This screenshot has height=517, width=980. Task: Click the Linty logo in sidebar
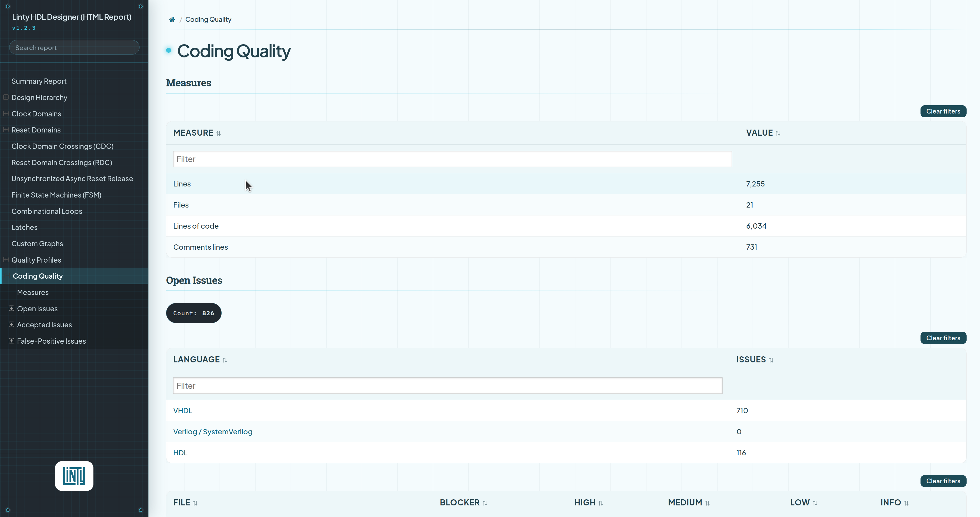[74, 476]
